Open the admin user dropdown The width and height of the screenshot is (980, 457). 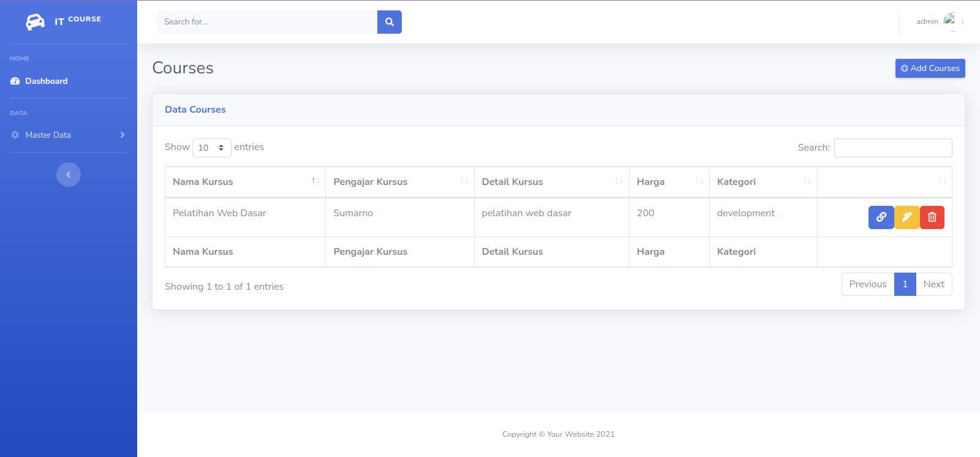click(927, 21)
